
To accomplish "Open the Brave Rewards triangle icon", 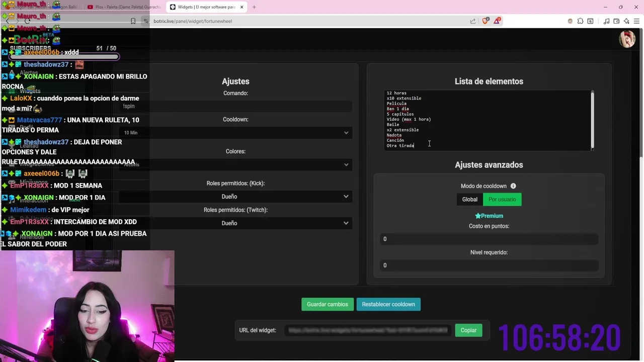I will (x=497, y=21).
